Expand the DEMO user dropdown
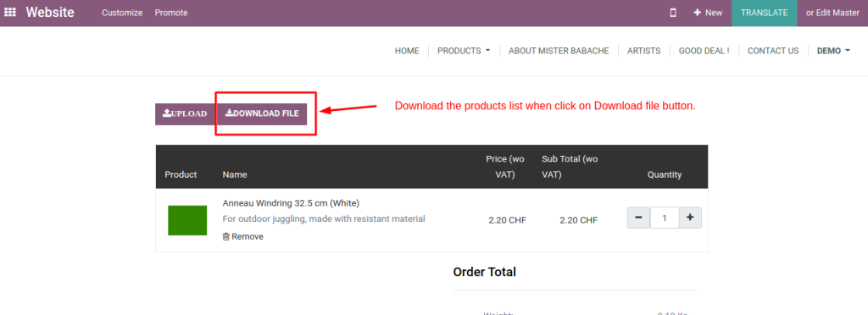Viewport: 868px width, 315px height. (834, 51)
